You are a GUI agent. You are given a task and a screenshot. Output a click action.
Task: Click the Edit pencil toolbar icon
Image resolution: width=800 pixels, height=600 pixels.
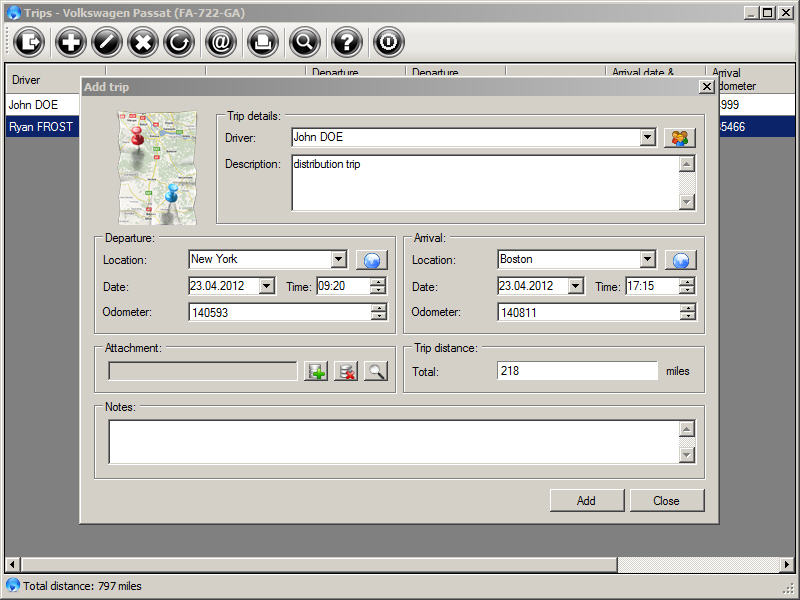107,41
